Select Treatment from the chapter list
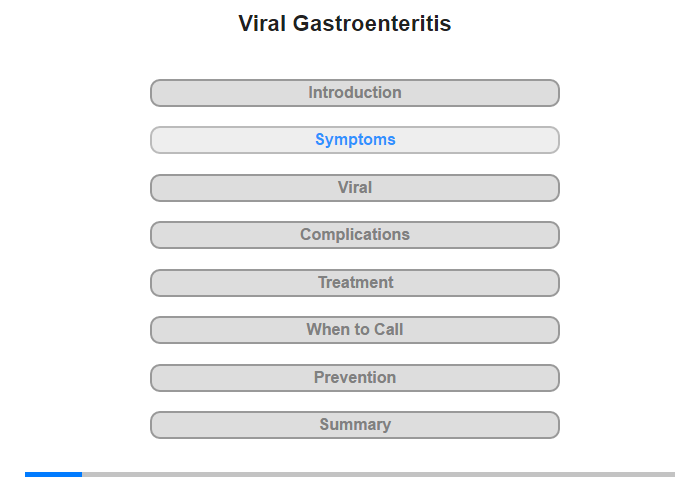 pos(354,283)
